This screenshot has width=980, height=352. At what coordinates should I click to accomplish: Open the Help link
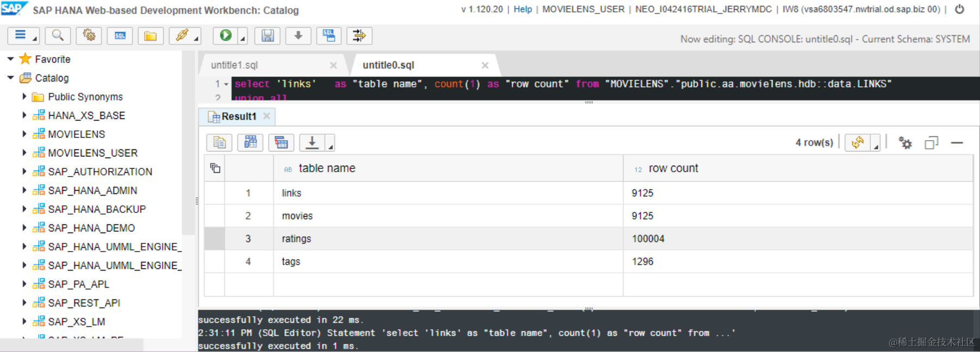point(523,9)
